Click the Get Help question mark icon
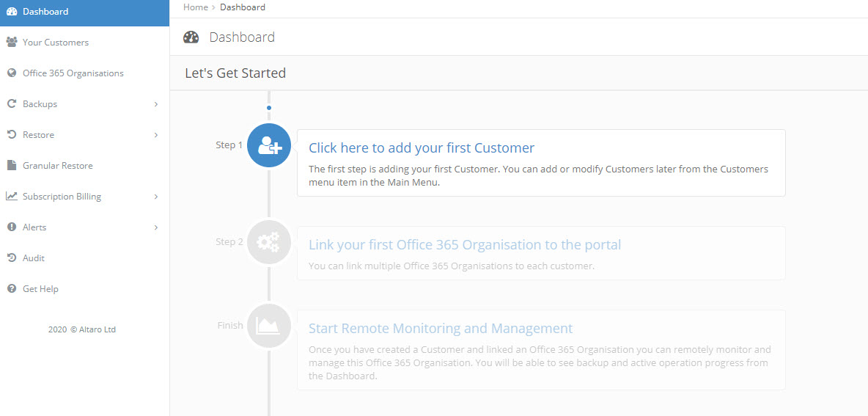Screen dimensions: 868x416 tap(12, 289)
